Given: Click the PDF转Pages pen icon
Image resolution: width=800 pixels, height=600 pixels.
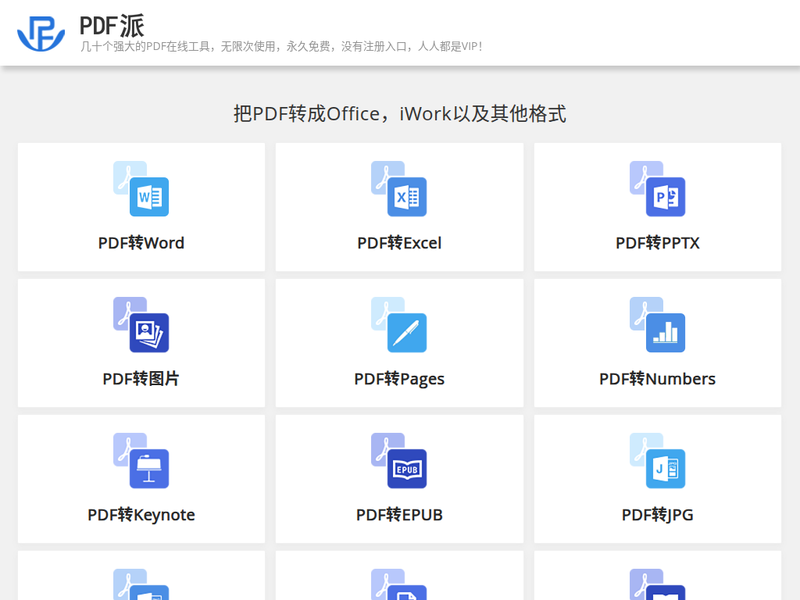Looking at the screenshot, I should coord(399,324).
